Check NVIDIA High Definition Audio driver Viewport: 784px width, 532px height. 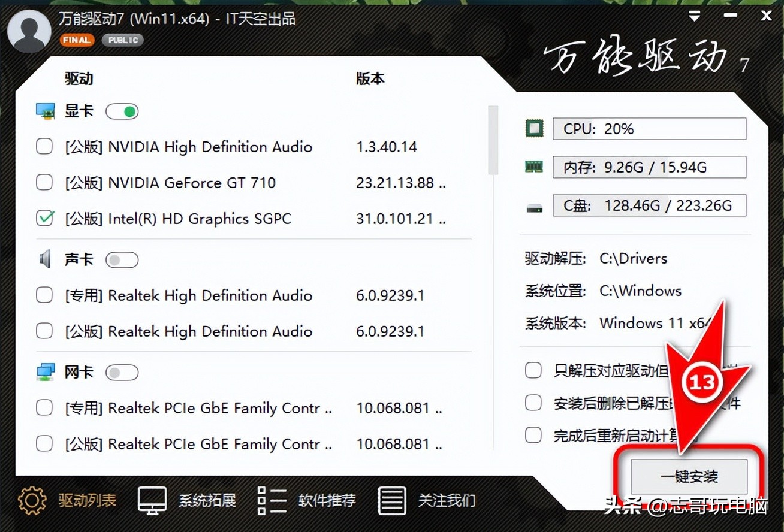coord(44,147)
